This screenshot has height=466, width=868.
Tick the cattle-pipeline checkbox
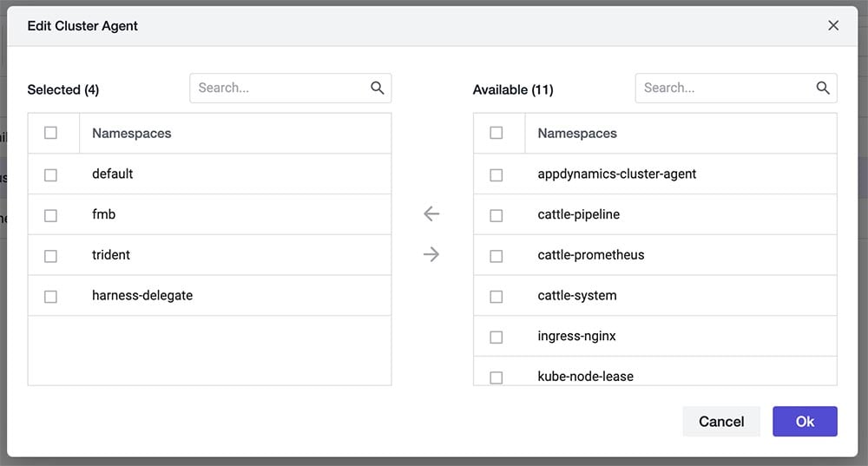click(x=496, y=215)
